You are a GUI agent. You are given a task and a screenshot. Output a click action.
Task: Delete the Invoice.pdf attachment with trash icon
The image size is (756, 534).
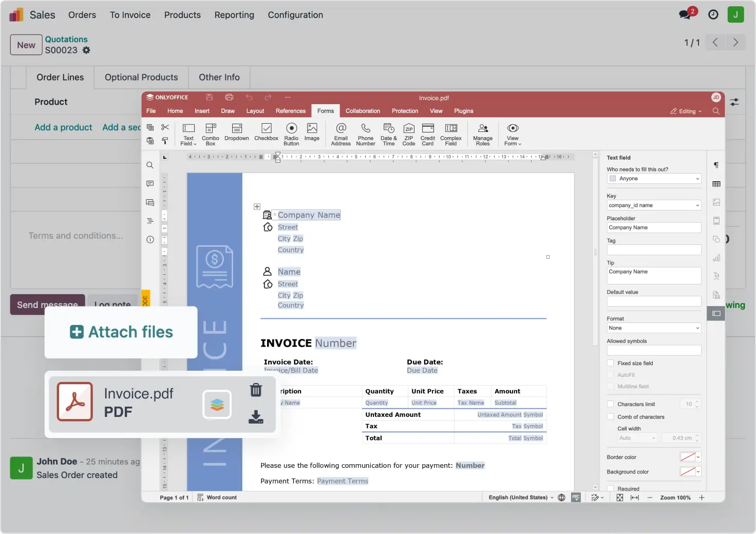coord(256,390)
